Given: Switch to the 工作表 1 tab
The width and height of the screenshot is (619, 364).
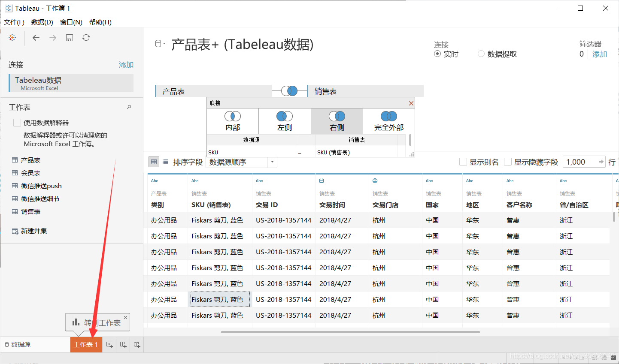Looking at the screenshot, I should pos(86,345).
